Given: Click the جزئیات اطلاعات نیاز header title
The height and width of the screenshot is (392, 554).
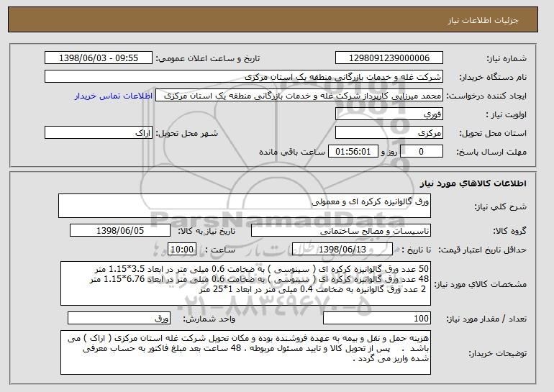Looking at the screenshot, I should pyautogui.click(x=483, y=20).
